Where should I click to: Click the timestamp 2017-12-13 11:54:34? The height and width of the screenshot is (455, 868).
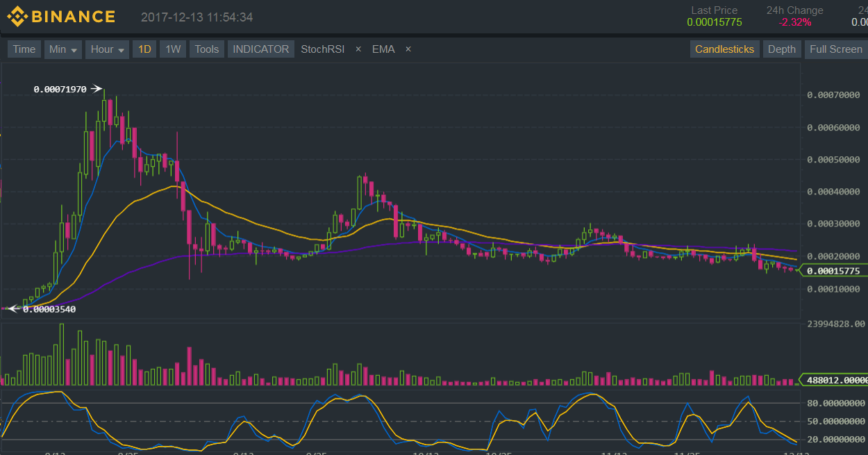pos(197,17)
